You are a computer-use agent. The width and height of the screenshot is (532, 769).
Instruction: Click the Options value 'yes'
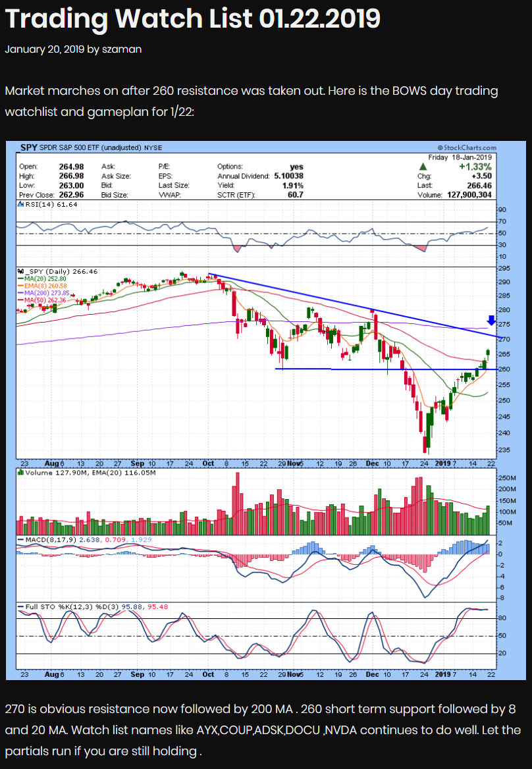(297, 167)
